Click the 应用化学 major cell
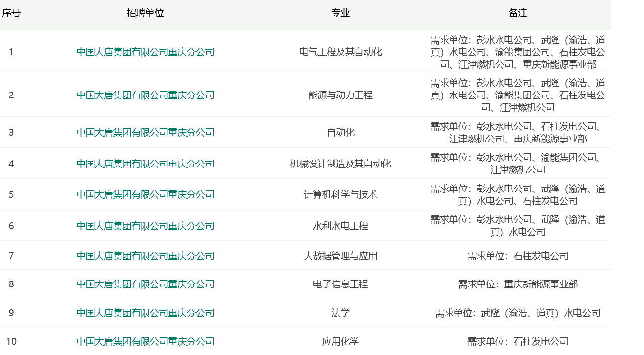The image size is (644, 355). (x=340, y=341)
